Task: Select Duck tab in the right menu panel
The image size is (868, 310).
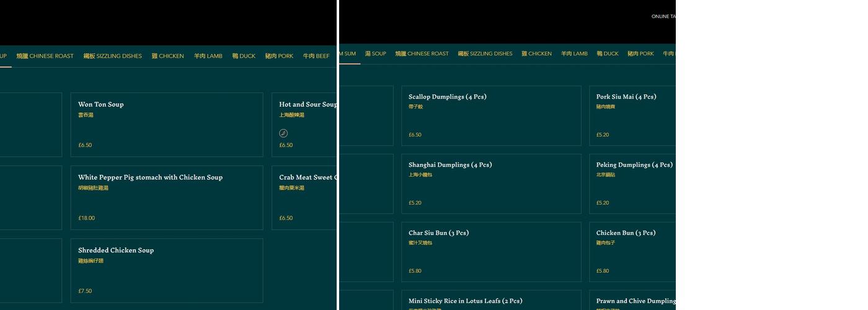Action: pos(608,54)
